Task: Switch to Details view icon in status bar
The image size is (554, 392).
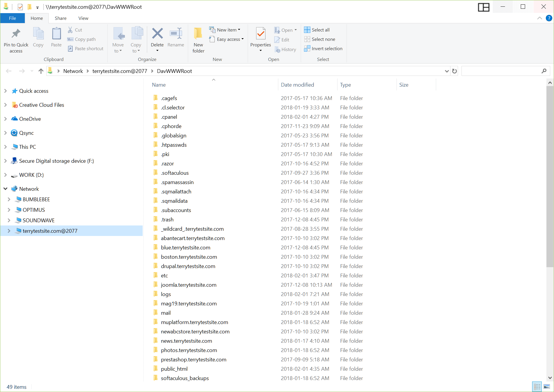Action: (x=537, y=387)
